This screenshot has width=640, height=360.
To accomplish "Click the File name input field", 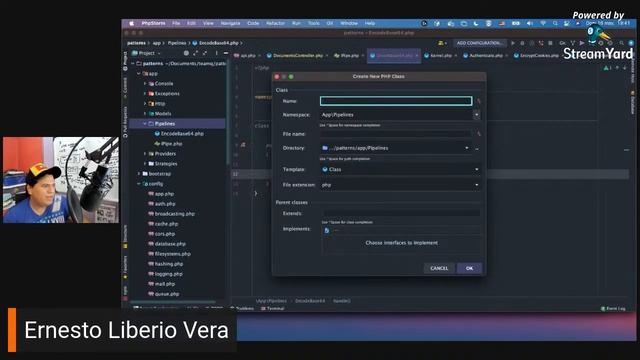I will 396,134.
